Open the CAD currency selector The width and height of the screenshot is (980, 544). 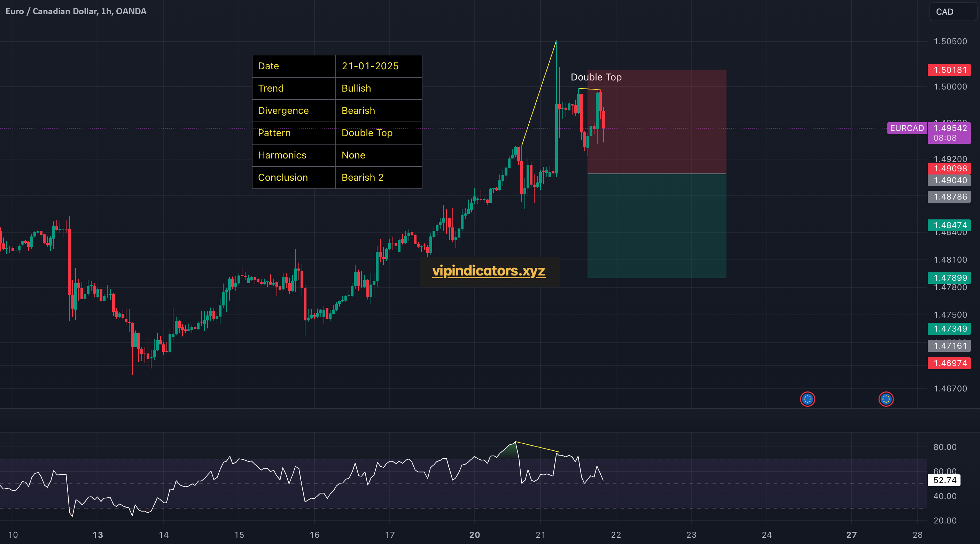(x=954, y=12)
